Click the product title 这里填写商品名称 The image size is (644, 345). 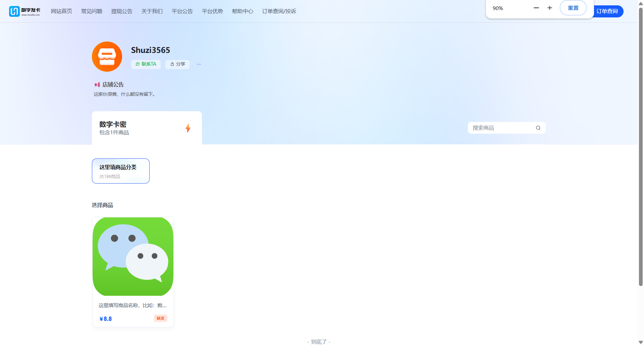(132, 305)
